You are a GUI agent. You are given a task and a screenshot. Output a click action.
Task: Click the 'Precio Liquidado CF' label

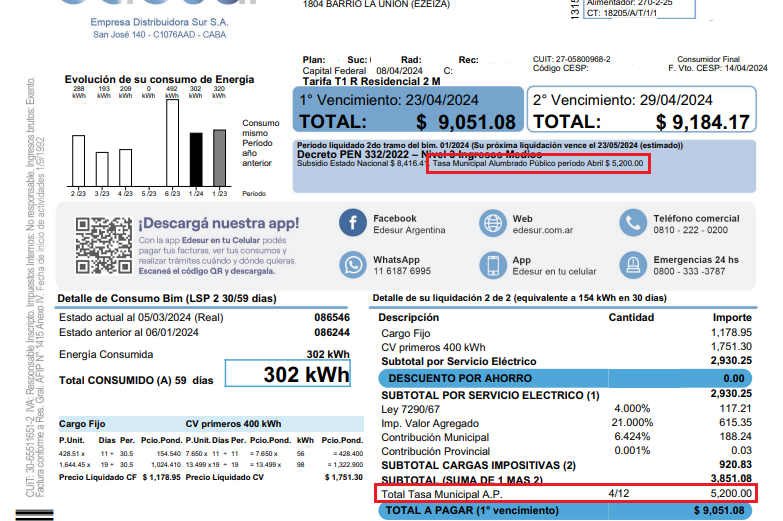[x=97, y=478]
